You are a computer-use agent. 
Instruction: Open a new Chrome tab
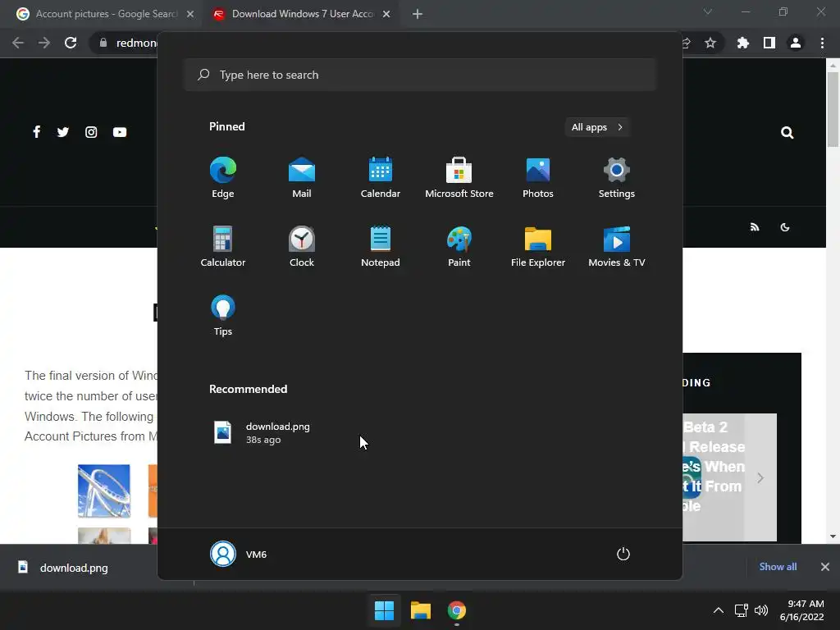click(418, 14)
